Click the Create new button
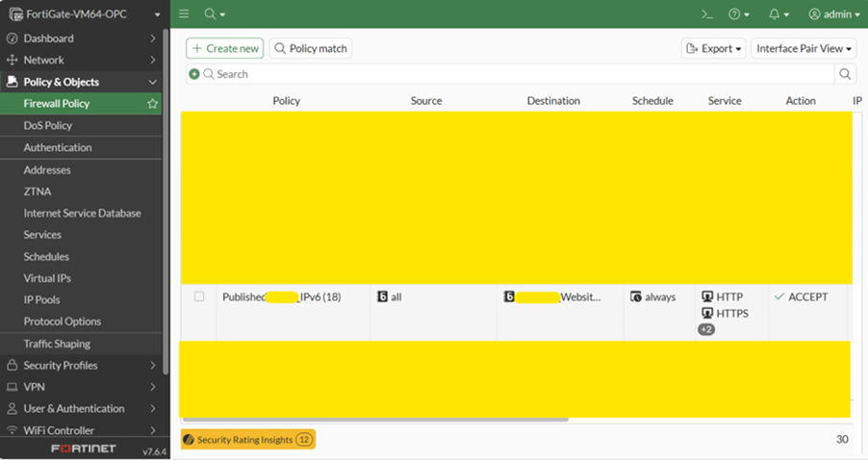 (x=224, y=48)
